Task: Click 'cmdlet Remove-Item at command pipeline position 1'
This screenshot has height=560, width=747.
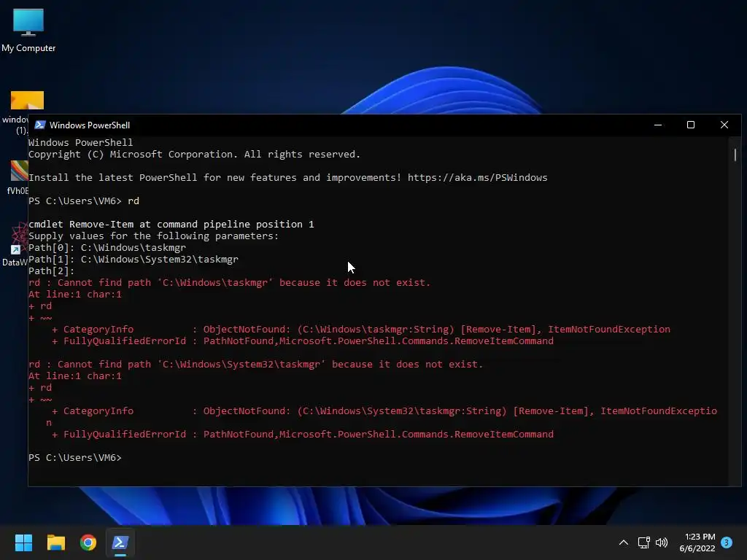Action: pos(171,225)
